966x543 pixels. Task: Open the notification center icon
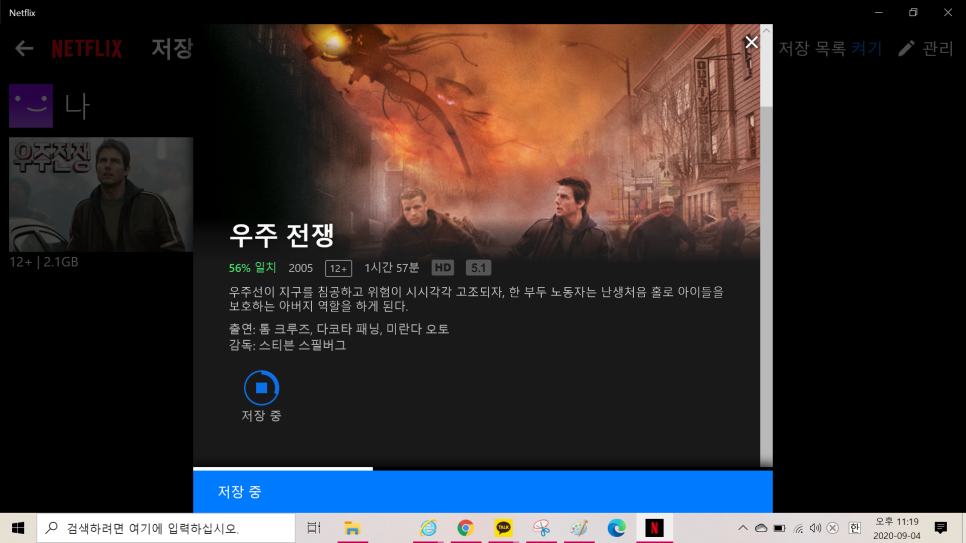pos(940,528)
